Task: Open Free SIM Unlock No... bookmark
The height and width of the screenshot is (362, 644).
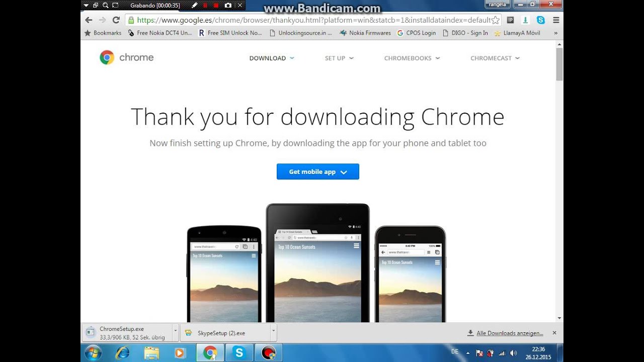Action: click(230, 33)
